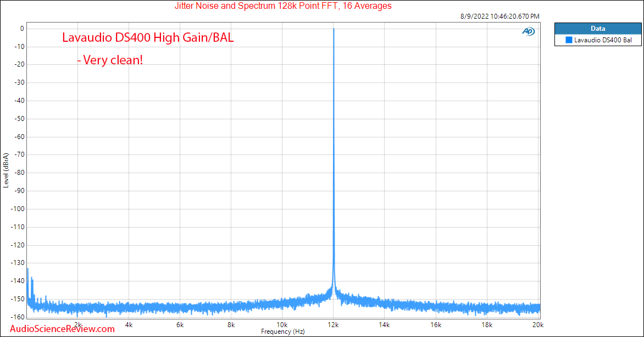Click the Level (dBrA) axis label

(5, 170)
